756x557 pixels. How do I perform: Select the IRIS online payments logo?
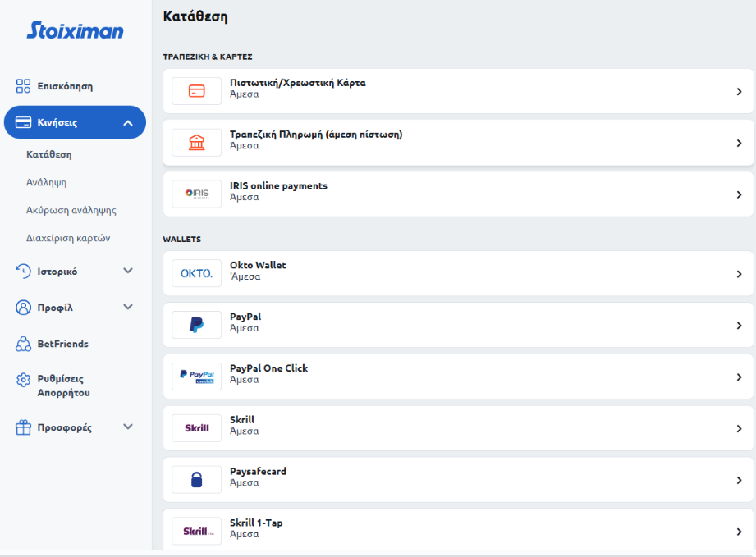(196, 194)
